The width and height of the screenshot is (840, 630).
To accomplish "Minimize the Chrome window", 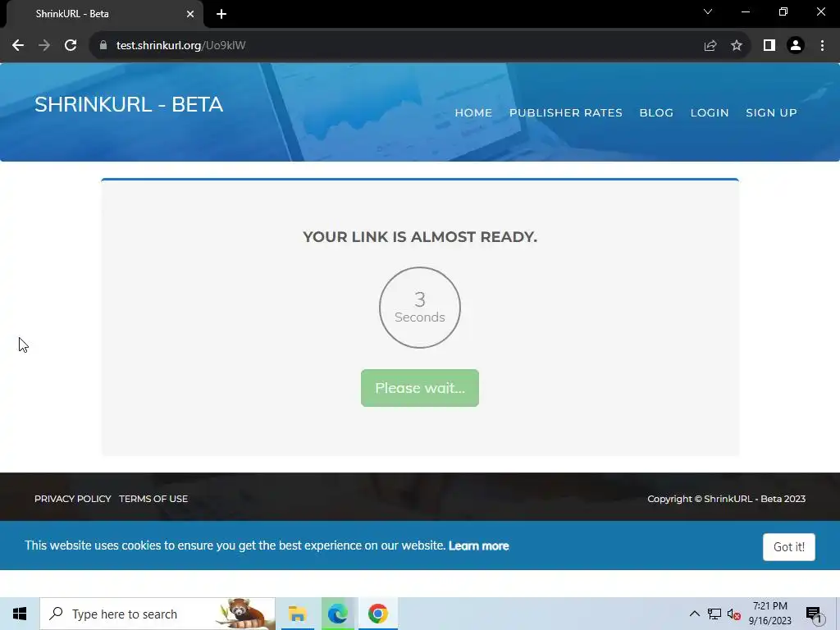I will [746, 11].
